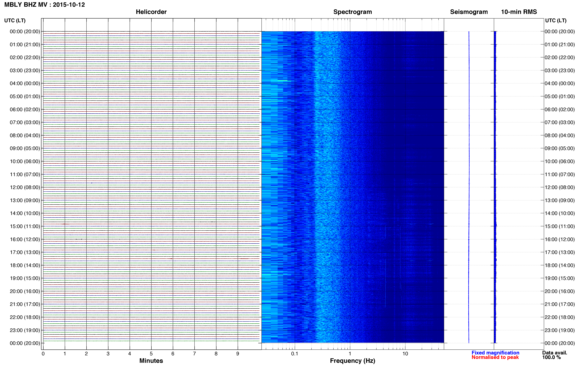Click the left time label "07:00 (03:00)"
This screenshot has width=588, height=368.
[25, 122]
